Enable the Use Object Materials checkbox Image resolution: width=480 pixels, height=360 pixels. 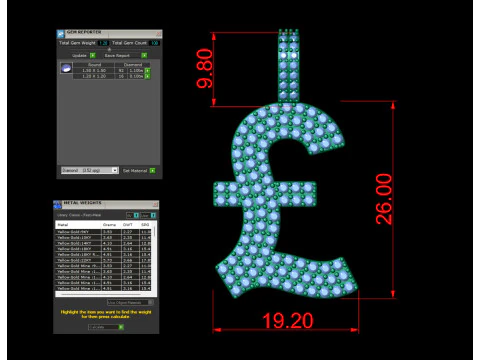[130, 302]
